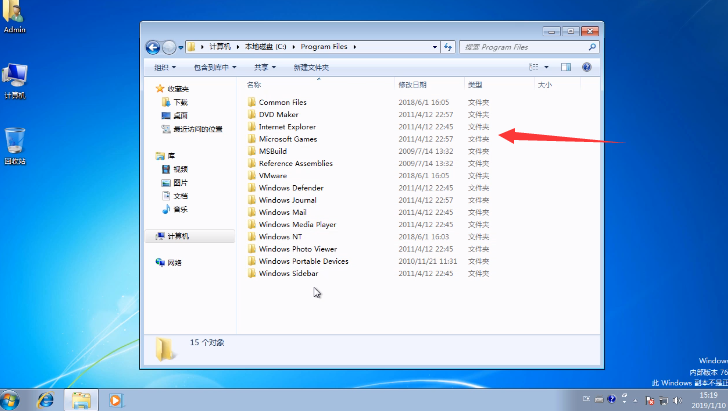
Task: Select the DVD Maker folder icon
Action: click(x=252, y=114)
